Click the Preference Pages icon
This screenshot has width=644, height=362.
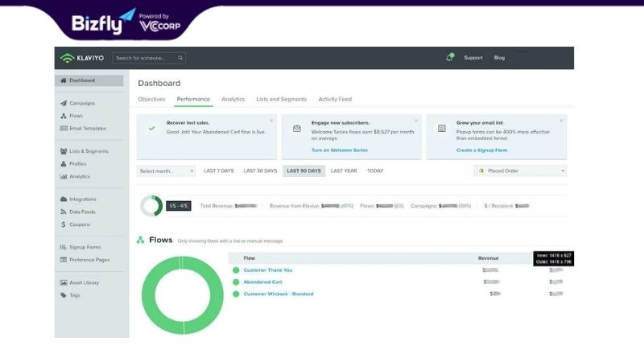64,260
